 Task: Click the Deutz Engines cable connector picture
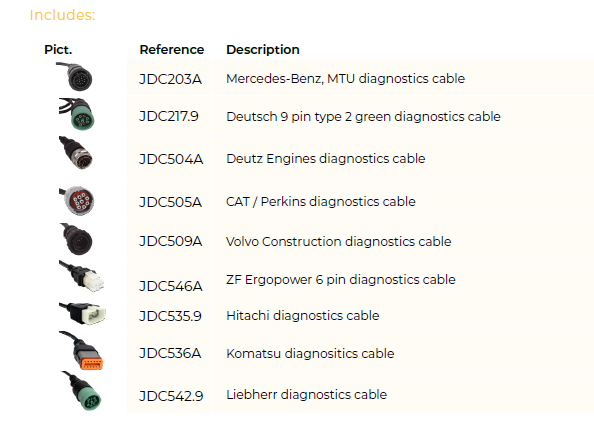(76, 153)
